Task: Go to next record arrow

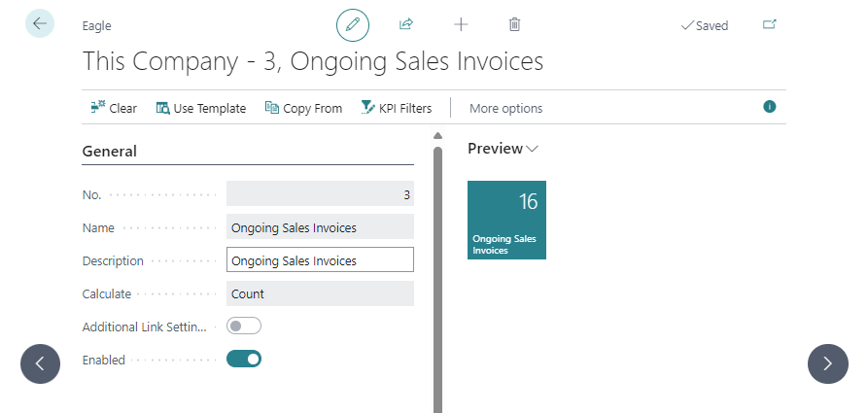Action: (x=827, y=363)
